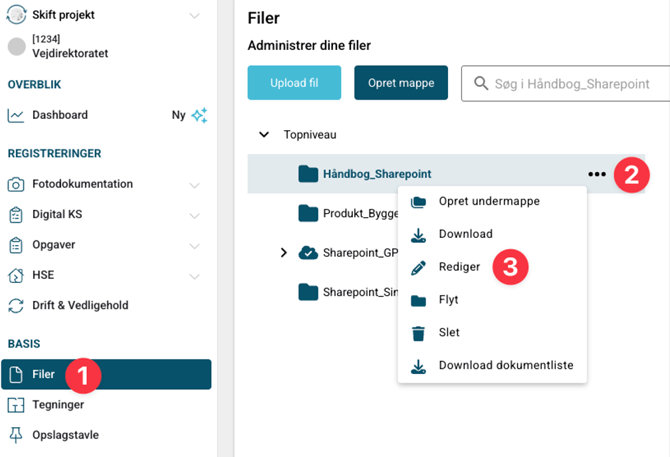Select Rediger from the context menu

coord(459,267)
